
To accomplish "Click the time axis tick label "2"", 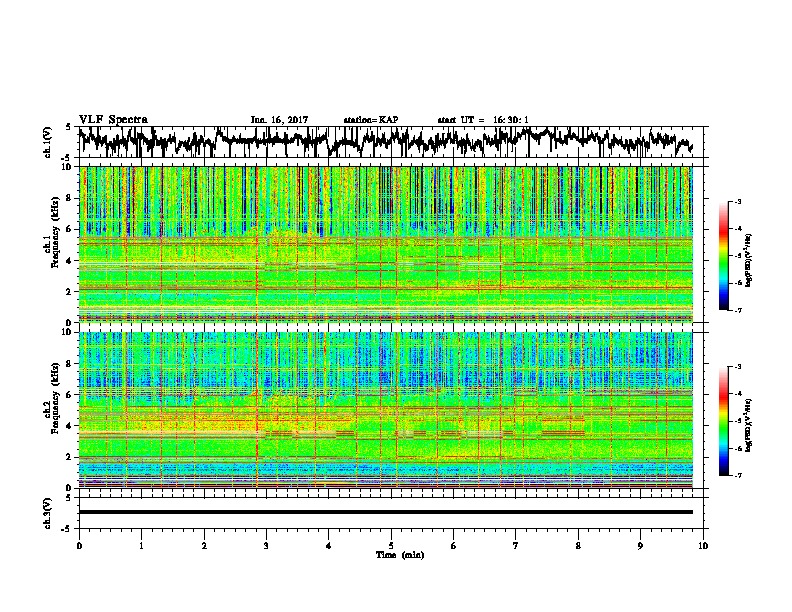I will 204,546.
